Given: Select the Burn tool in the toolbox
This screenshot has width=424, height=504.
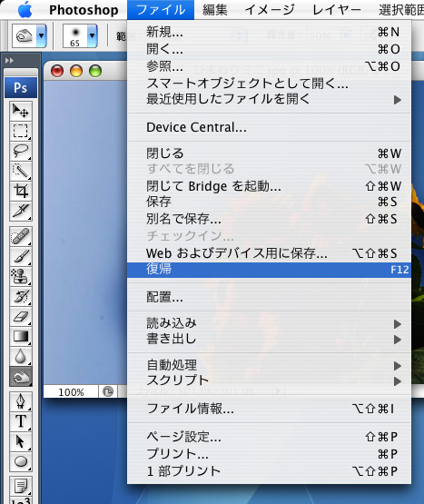Looking at the screenshot, I should pyautogui.click(x=21, y=376).
